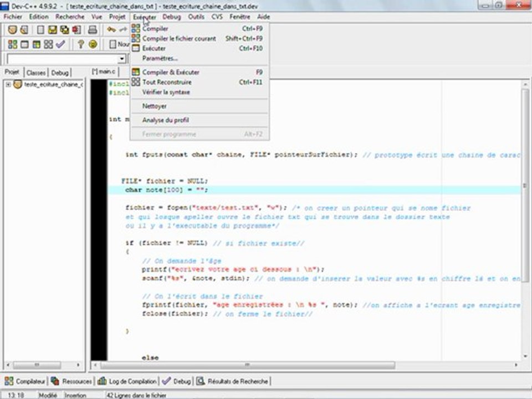Choose Vérifier la syntaxe menu entry
Image resolution: width=532 pixels, height=399 pixels.
pyautogui.click(x=199, y=93)
